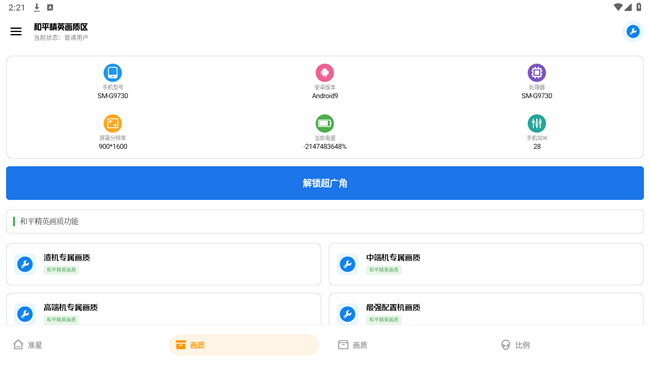Tap the blue phone model icon

coord(113,73)
